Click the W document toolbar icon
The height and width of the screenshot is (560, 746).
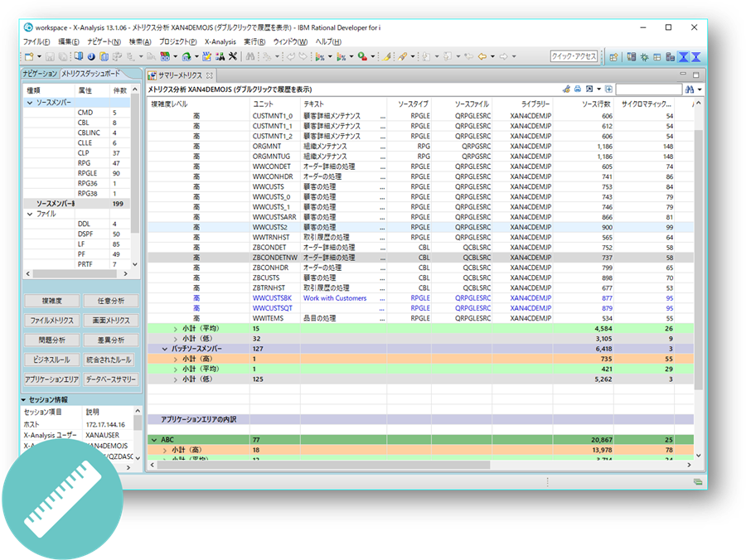pyautogui.click(x=206, y=56)
